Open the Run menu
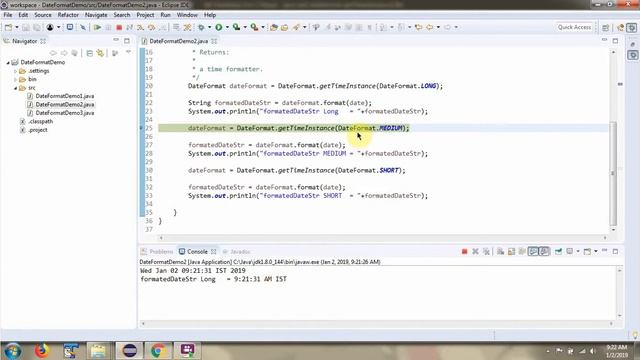640x360 pixels. 165,15
